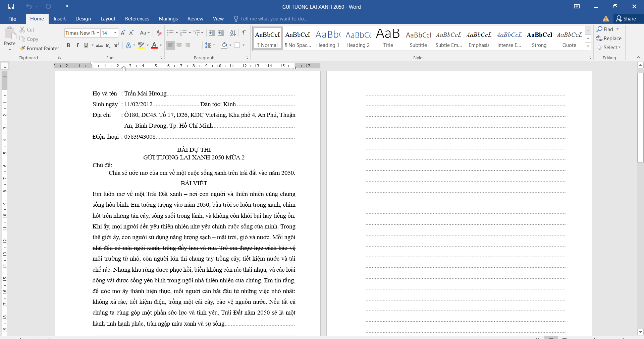The image size is (644, 339).
Task: Grow the font size
Action: pyautogui.click(x=123, y=33)
